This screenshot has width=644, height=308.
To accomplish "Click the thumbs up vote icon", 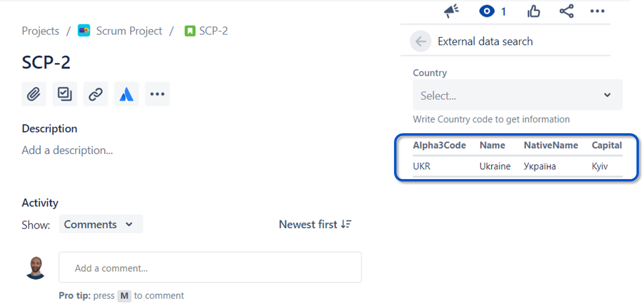I will 533,11.
